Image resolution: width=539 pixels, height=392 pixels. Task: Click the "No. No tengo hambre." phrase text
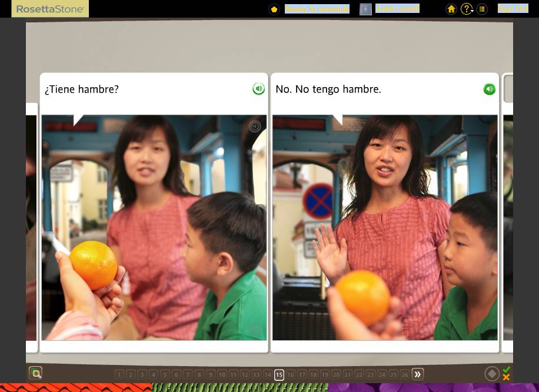(x=328, y=89)
